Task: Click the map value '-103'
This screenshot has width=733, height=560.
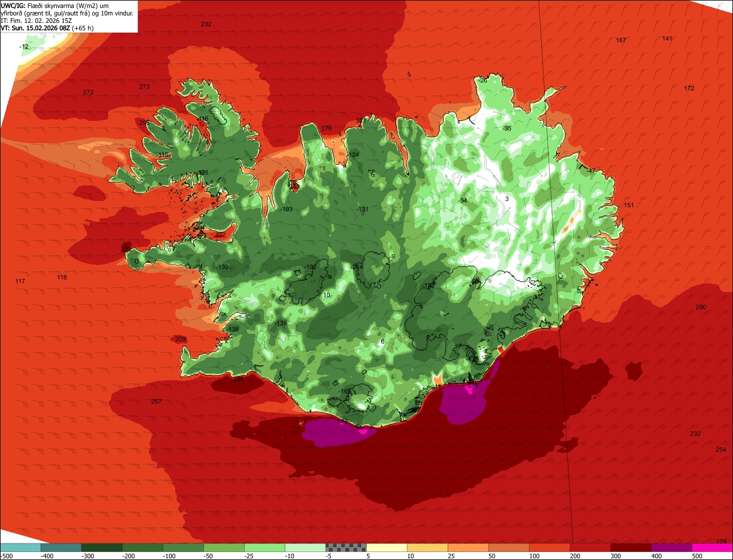Action: pos(286,210)
